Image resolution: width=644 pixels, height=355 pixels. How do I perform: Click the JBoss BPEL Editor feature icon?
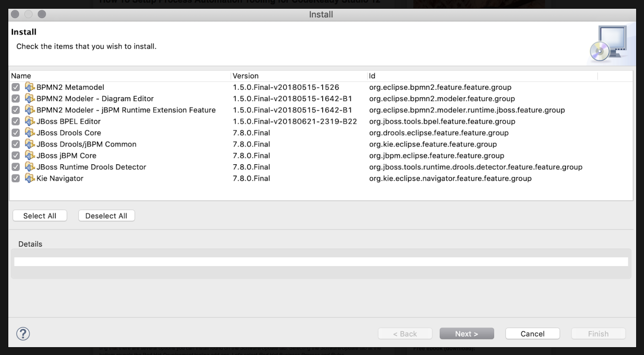pos(30,121)
